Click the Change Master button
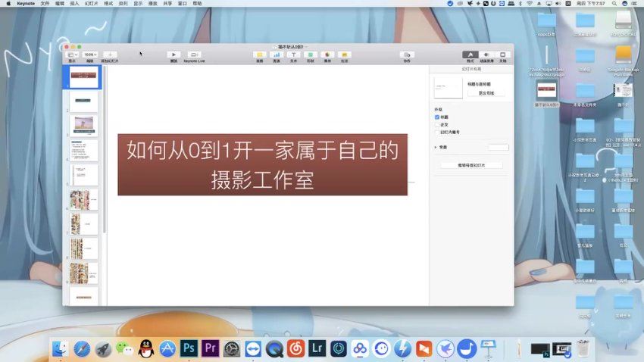The height and width of the screenshot is (362, 644). 486,93
